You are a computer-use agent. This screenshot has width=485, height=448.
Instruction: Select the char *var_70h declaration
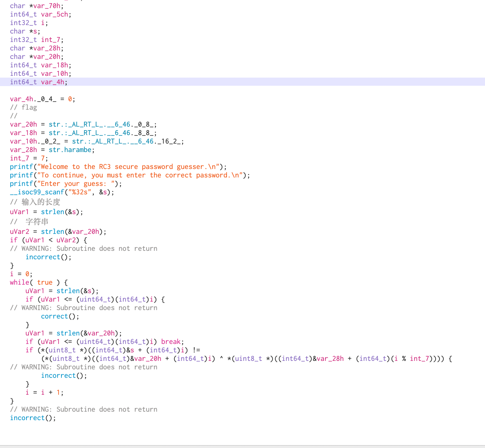(37, 6)
